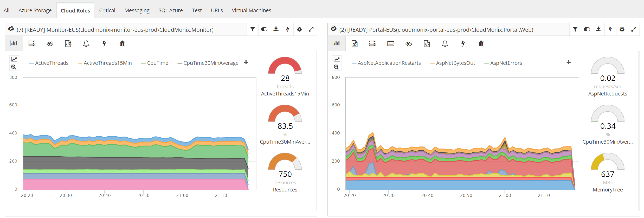Image resolution: width=644 pixels, height=218 pixels.
Task: Open alerts bell in Monitor-EUS toolbar
Action: (x=86, y=44)
